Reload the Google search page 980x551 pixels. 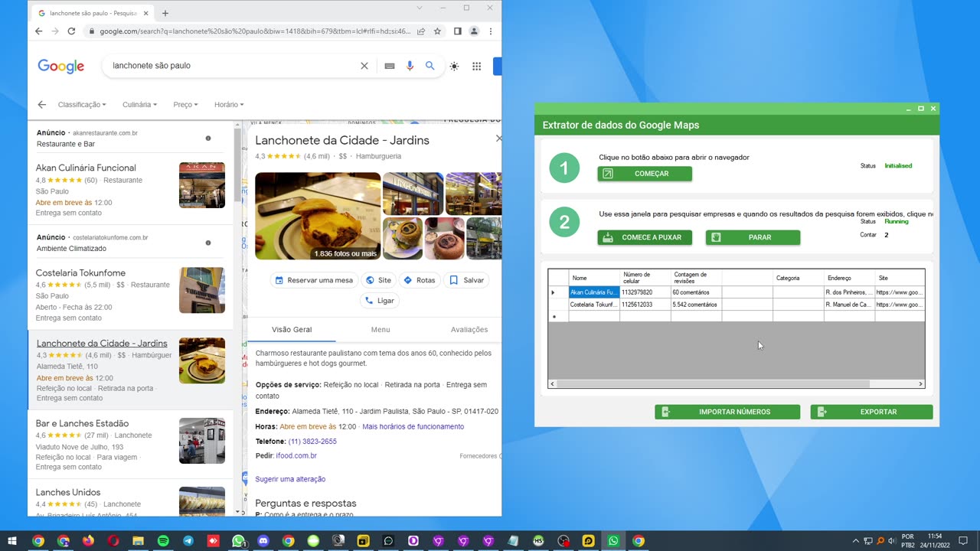71,31
